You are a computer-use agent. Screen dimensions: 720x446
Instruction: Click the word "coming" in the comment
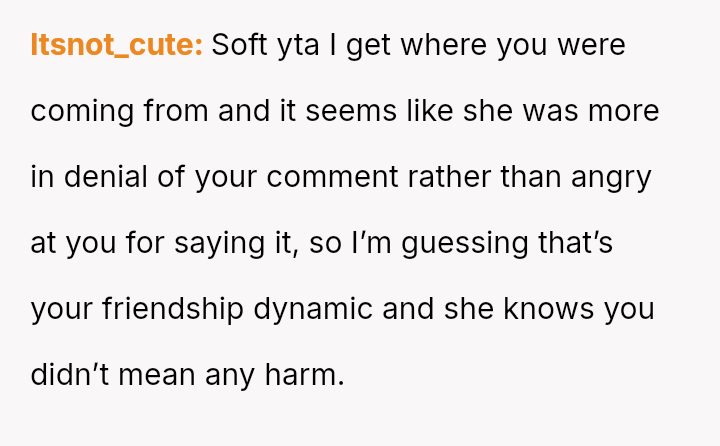click(x=82, y=112)
